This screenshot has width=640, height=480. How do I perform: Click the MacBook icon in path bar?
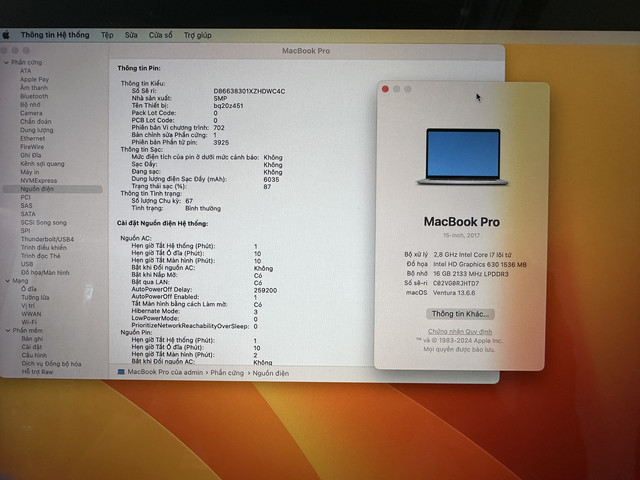click(x=121, y=372)
